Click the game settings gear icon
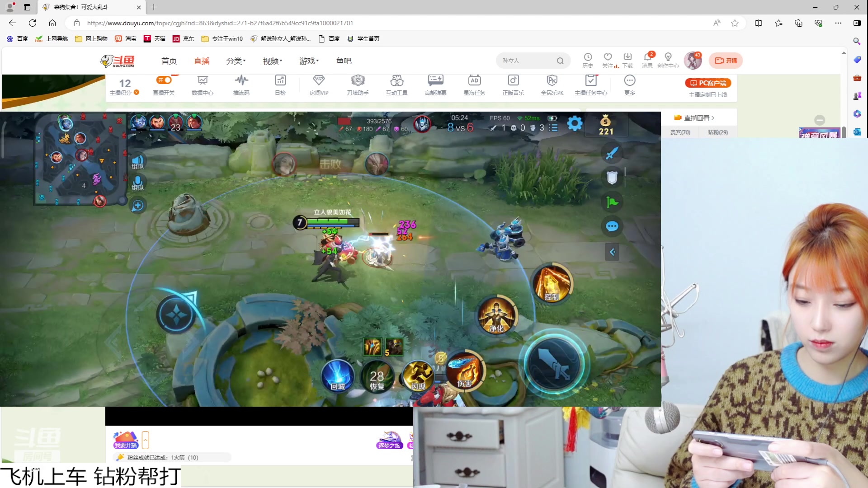The width and height of the screenshot is (868, 488). coord(575,123)
